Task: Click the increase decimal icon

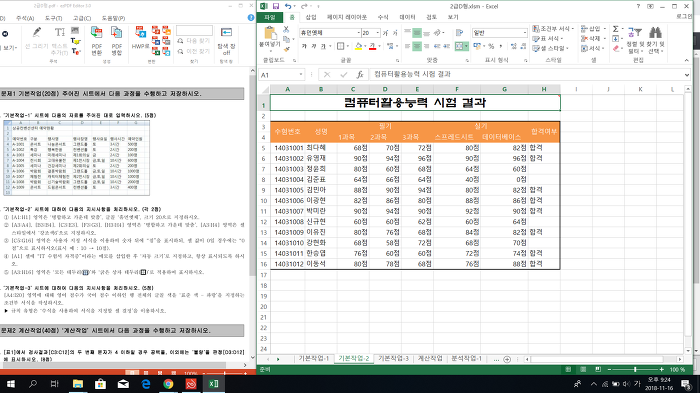Action: tap(514, 46)
